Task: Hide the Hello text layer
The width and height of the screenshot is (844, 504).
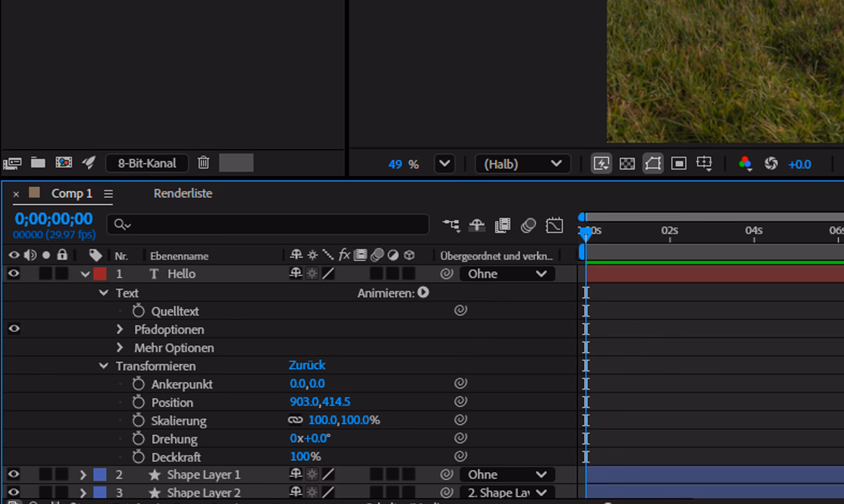Action: click(x=14, y=273)
